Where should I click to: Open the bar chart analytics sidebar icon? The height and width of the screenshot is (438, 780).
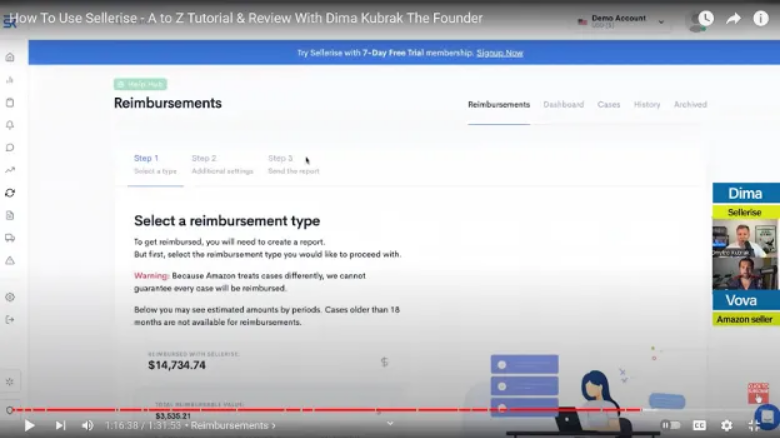click(10, 80)
